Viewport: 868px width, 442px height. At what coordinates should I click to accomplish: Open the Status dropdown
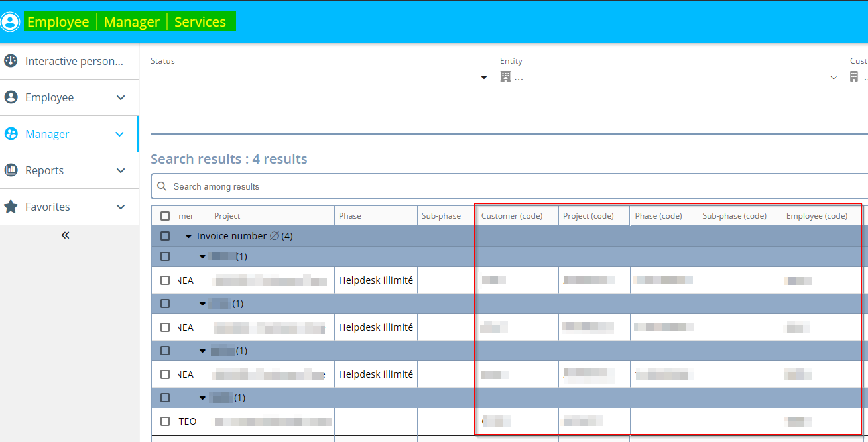click(483, 78)
